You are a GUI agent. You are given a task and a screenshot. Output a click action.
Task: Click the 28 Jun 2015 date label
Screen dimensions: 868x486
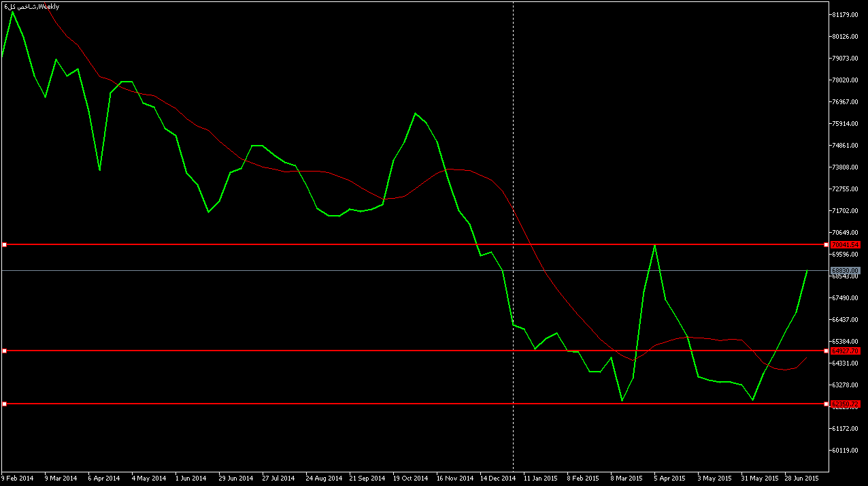pos(801,478)
